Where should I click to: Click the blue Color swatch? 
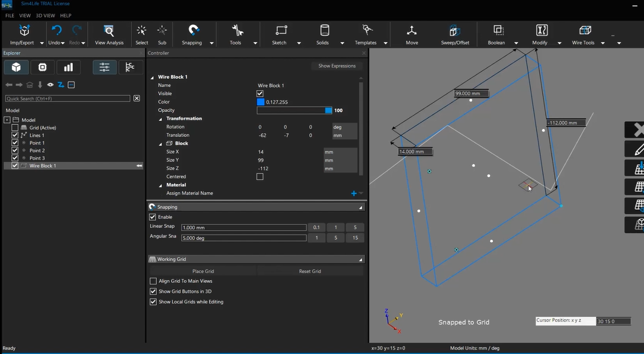pos(261,102)
